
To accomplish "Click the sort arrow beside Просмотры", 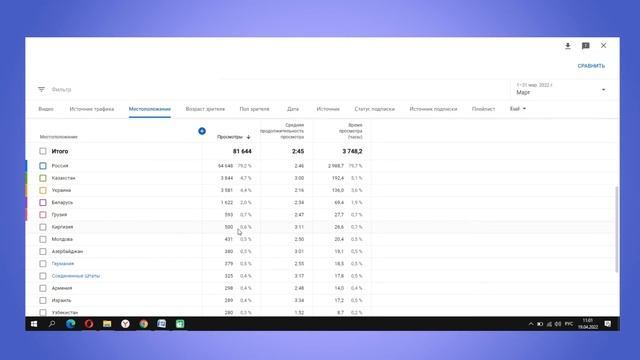I will coord(248,137).
